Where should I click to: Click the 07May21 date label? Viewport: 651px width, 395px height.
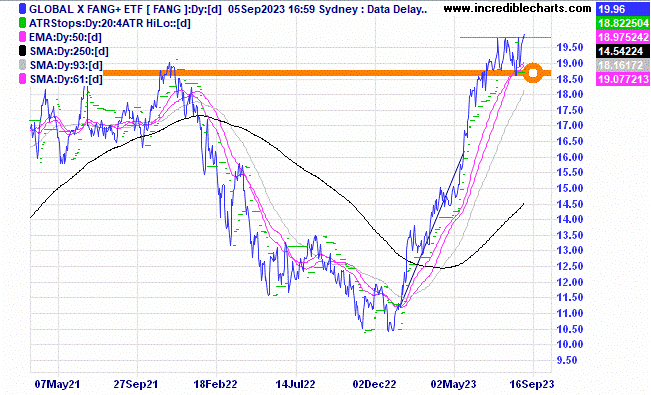coord(57,384)
